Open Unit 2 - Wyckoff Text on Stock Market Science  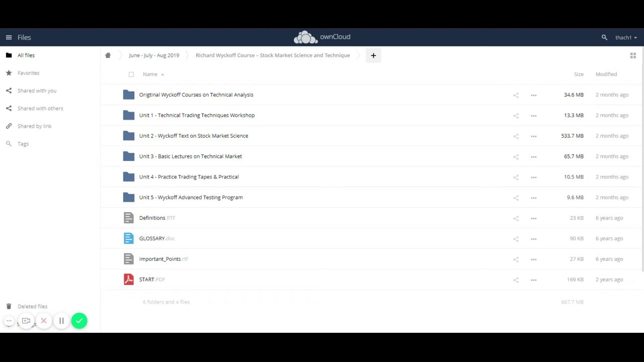[194, 136]
